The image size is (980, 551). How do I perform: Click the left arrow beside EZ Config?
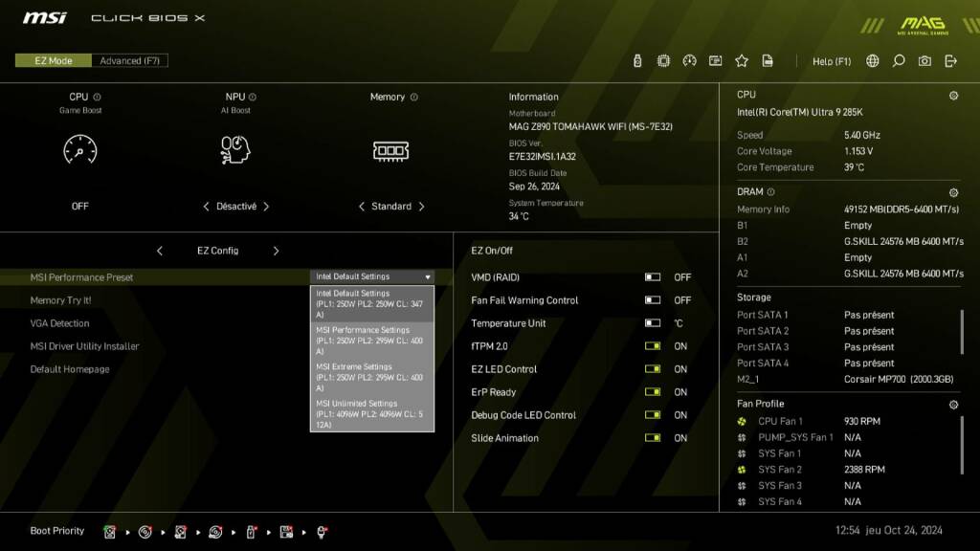(160, 251)
